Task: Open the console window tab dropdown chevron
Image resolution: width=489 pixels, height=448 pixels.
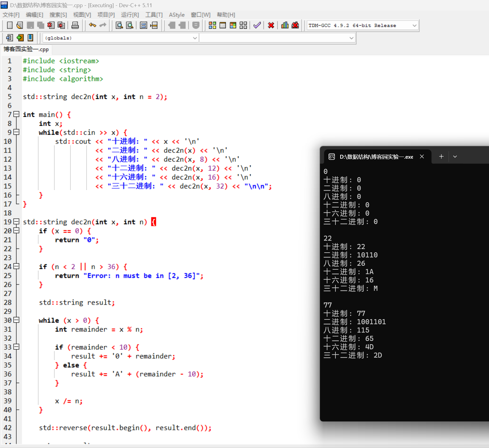Action: tap(455, 157)
